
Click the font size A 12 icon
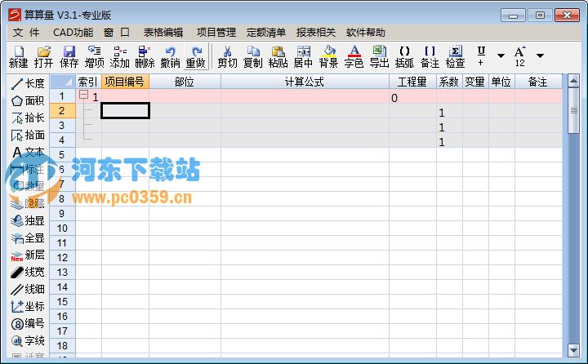click(520, 55)
